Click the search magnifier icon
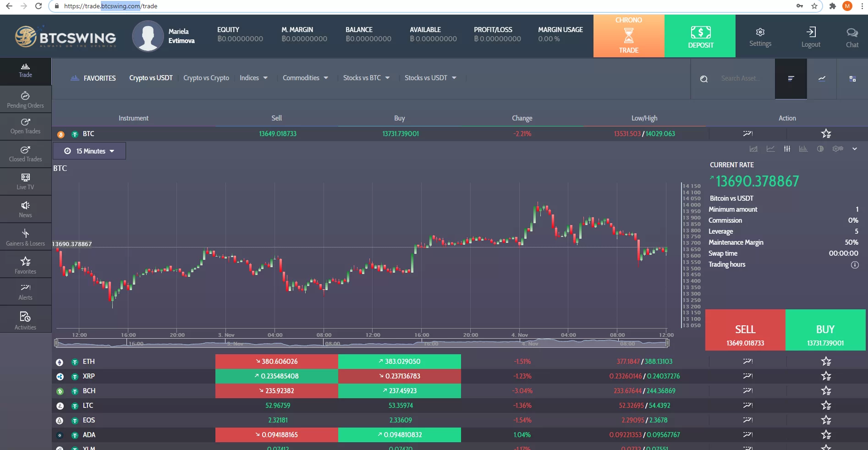This screenshot has height=450, width=868. tap(704, 79)
